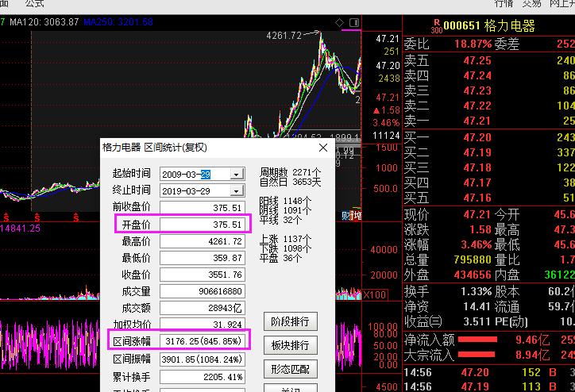The height and width of the screenshot is (392, 575).
Task: Select the 最低价 value 359.87
Action: [203, 258]
